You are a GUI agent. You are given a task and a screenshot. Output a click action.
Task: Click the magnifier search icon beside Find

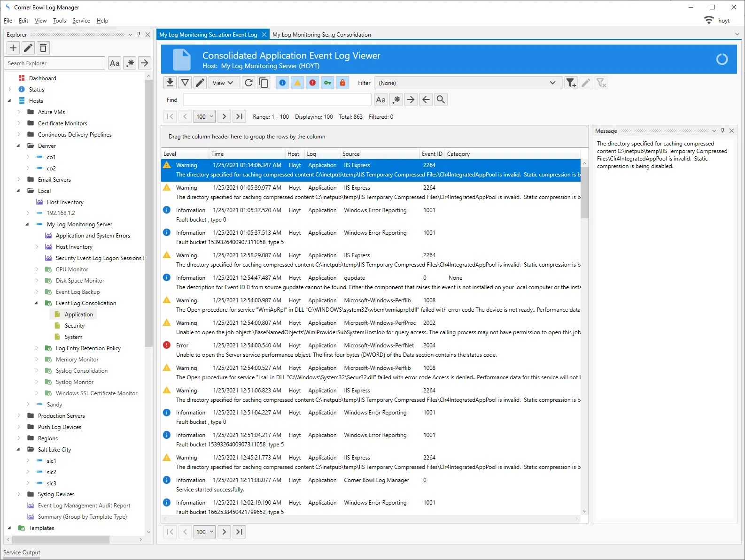click(x=441, y=100)
